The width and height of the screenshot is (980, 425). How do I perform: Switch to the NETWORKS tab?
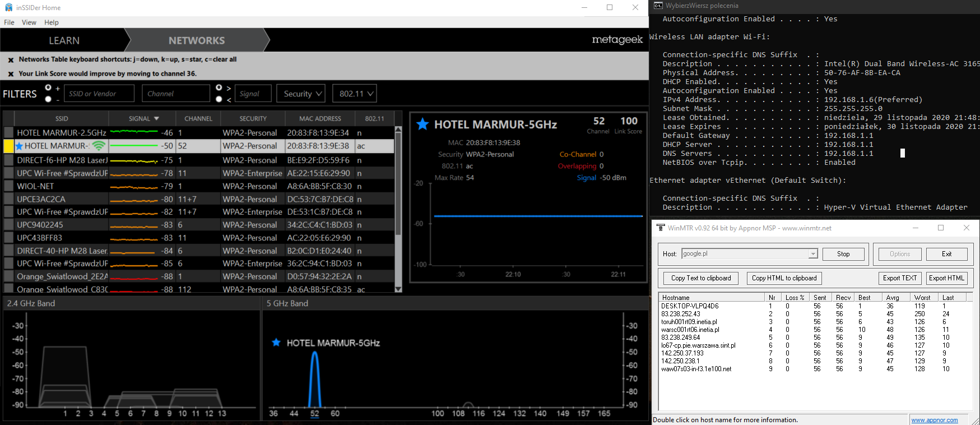click(x=197, y=40)
